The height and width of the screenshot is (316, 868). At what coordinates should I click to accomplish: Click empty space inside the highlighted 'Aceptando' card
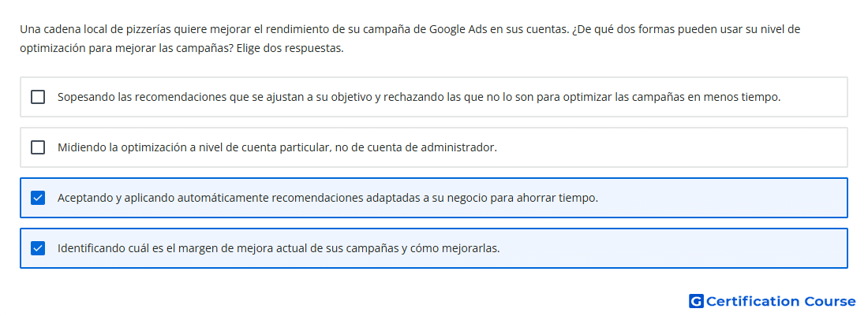pyautogui.click(x=720, y=198)
